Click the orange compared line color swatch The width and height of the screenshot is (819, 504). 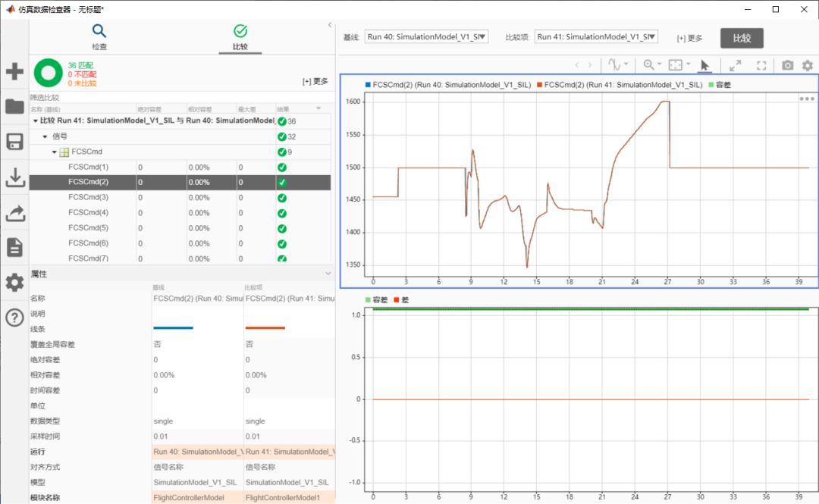pyautogui.click(x=265, y=328)
